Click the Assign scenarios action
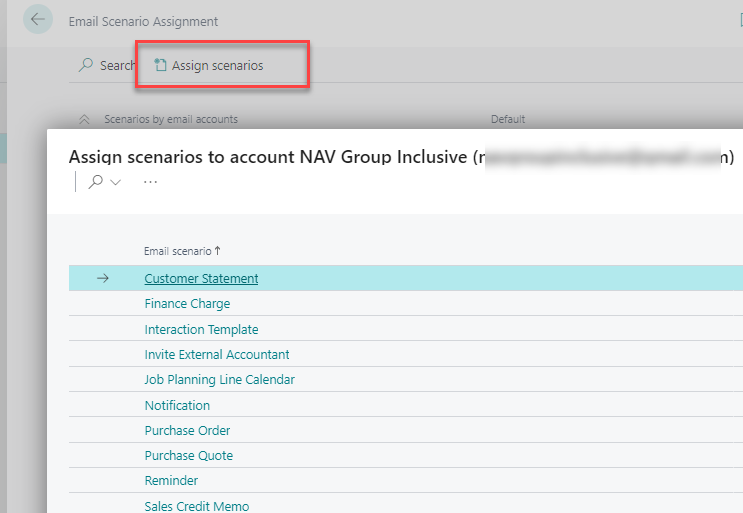The height and width of the screenshot is (513, 743). point(217,65)
